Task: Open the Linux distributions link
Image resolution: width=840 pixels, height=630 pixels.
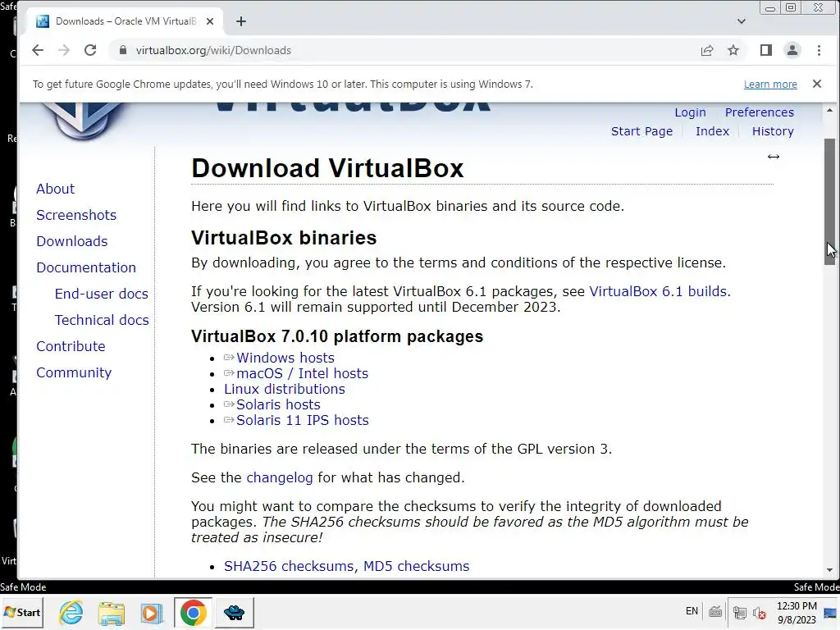Action: click(x=285, y=389)
